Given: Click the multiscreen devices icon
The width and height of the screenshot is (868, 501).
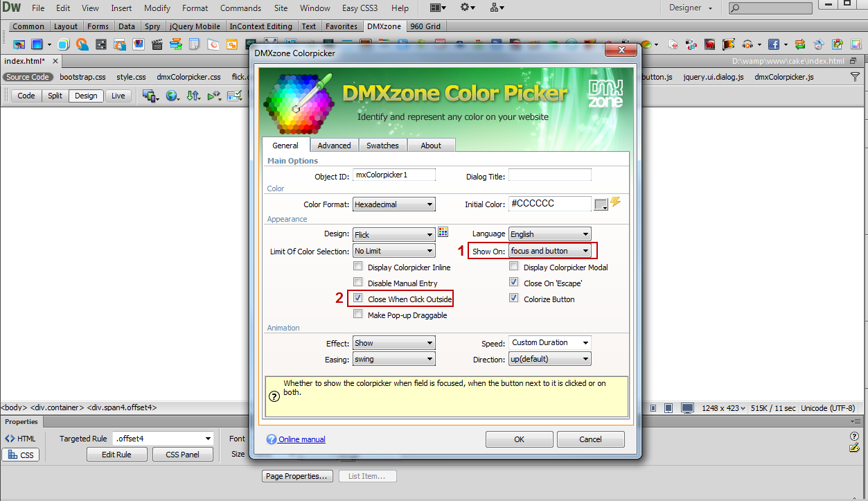Looking at the screenshot, I should click(150, 96).
